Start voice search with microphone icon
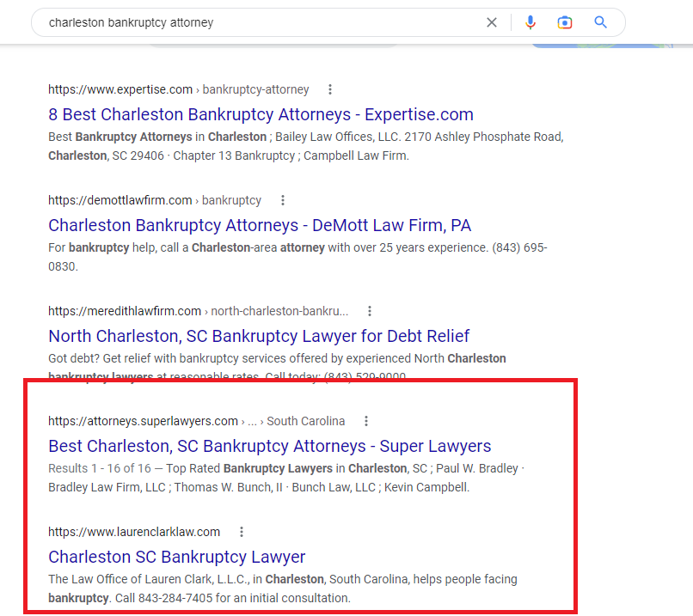693x616 pixels. coord(530,22)
